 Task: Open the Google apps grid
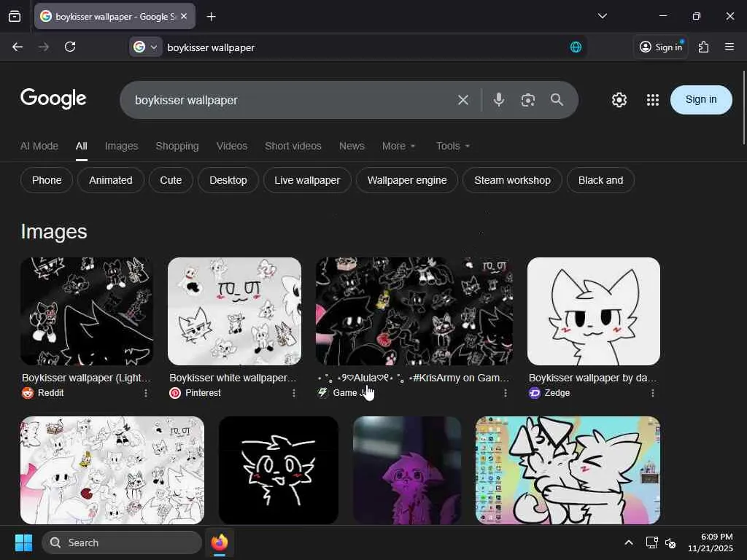click(653, 100)
